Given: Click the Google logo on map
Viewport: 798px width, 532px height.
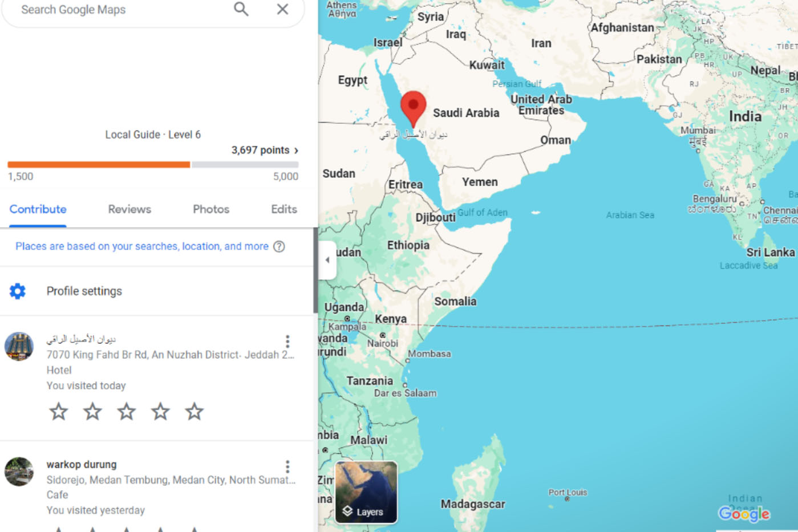Looking at the screenshot, I should (x=744, y=514).
